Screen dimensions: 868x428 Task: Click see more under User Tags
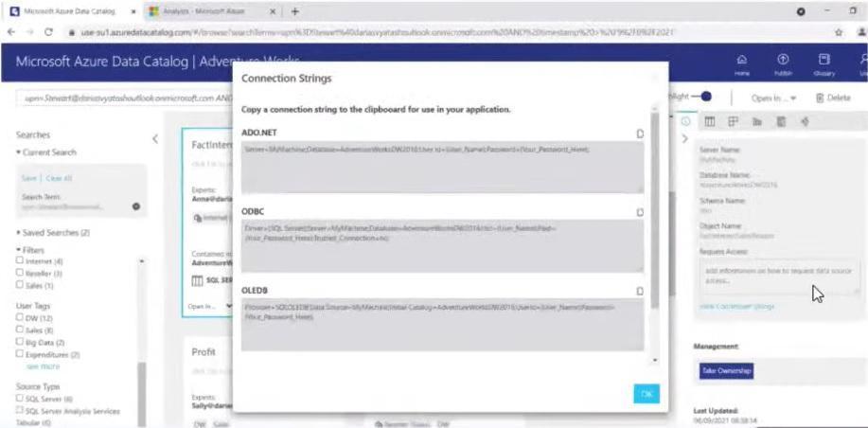44,366
